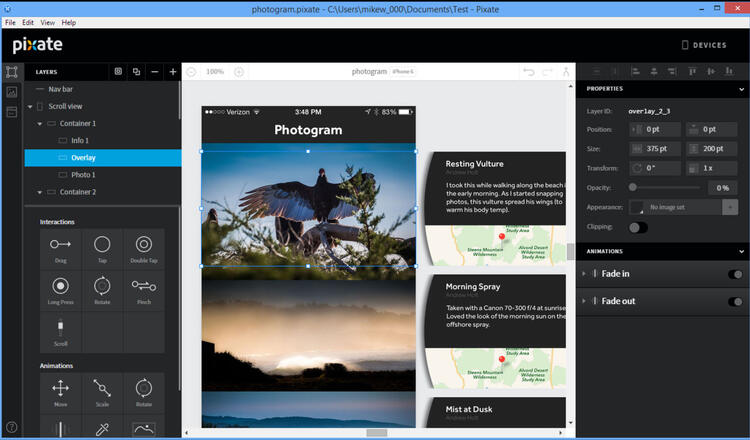Viewport: 750px width, 440px height.
Task: Collapse the Container 1 layer group
Action: (x=40, y=124)
